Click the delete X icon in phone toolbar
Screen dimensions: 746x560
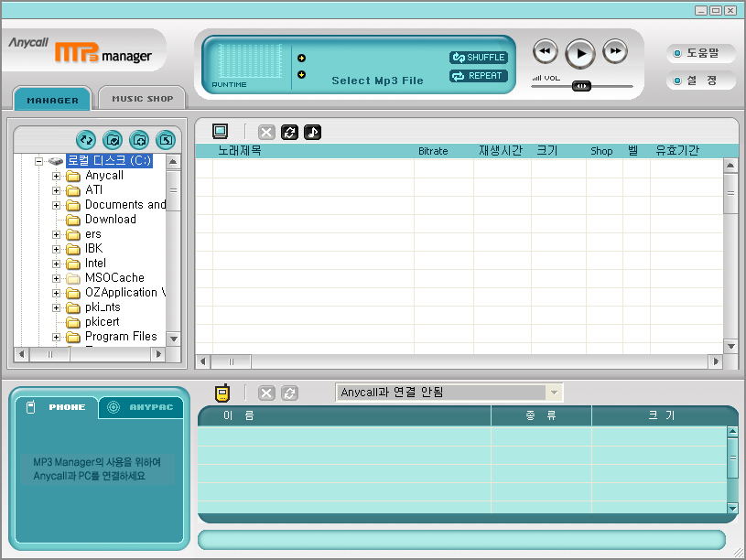tap(266, 393)
